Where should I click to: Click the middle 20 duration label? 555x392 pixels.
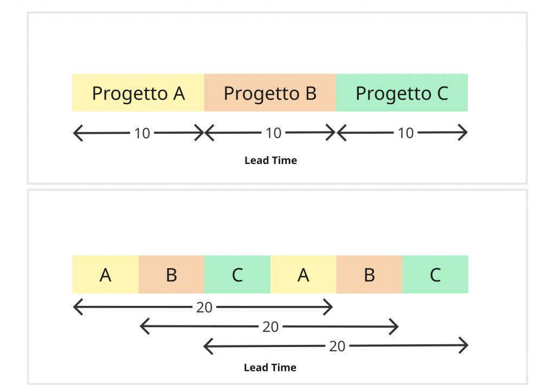[x=270, y=327]
